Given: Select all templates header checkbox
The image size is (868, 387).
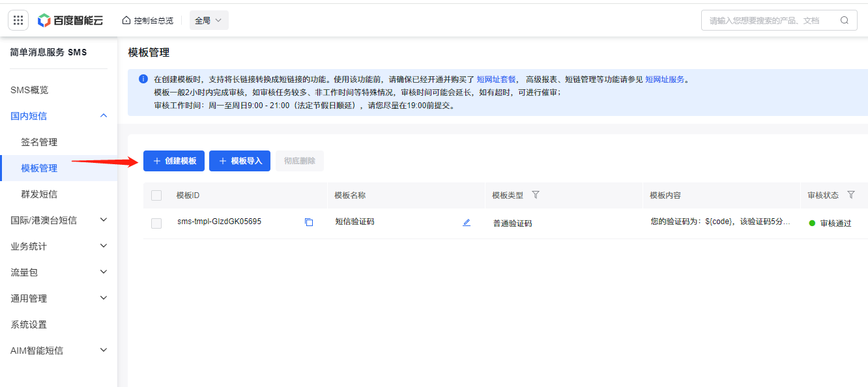Looking at the screenshot, I should [x=156, y=195].
